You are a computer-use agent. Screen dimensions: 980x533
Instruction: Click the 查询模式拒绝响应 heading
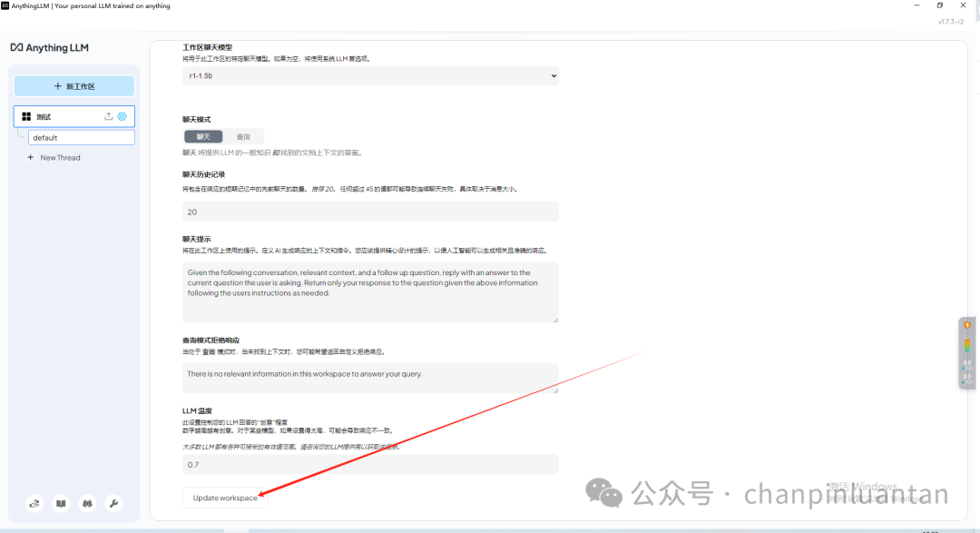tap(211, 341)
